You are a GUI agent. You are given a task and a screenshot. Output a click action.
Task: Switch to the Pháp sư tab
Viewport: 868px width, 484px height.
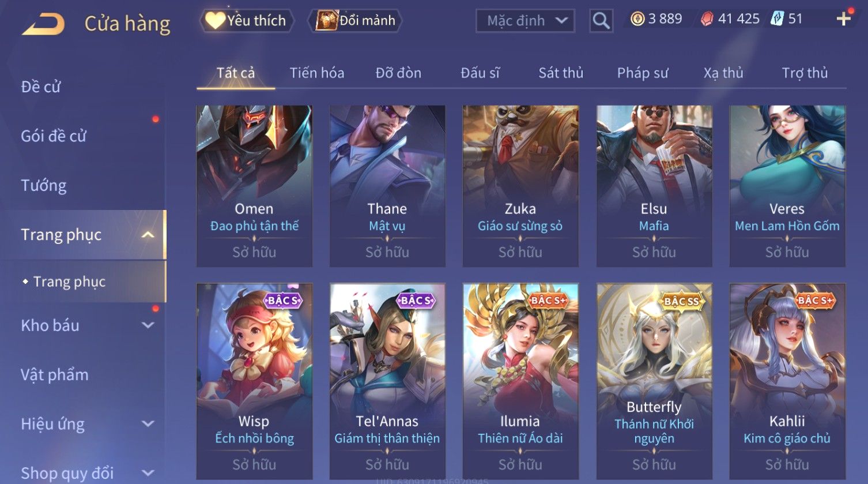tap(643, 73)
